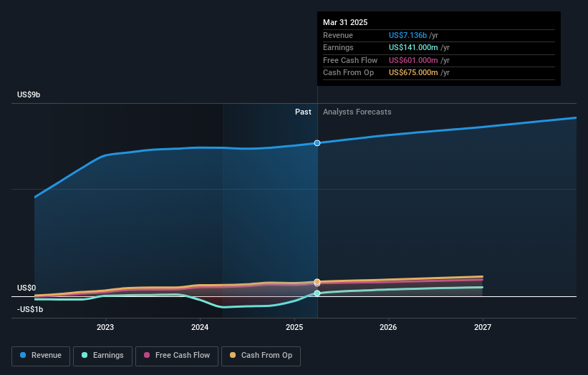Click the pink Free Cash Flow legend dot

point(147,355)
